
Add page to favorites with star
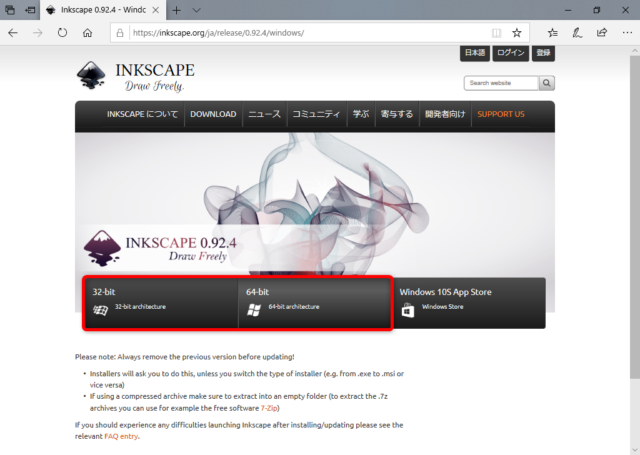(x=517, y=33)
